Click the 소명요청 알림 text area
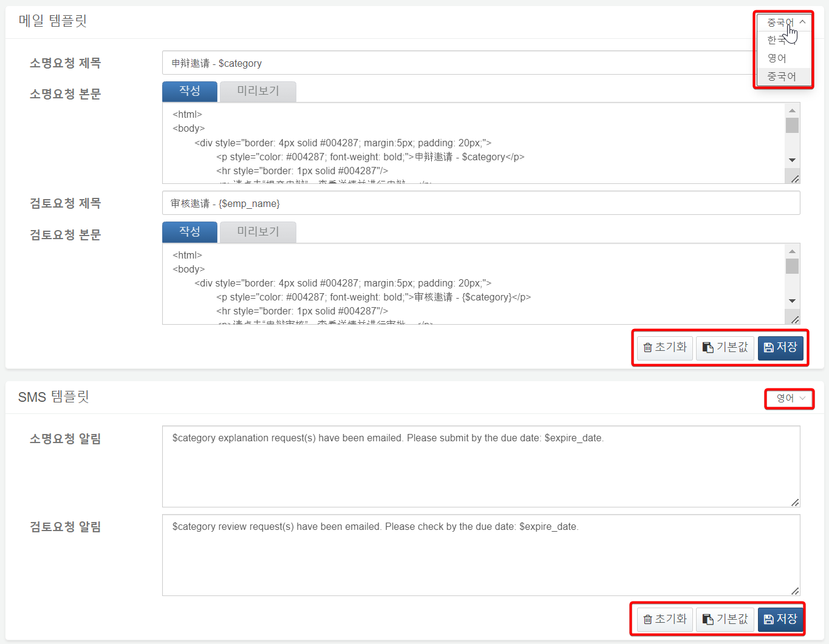Image resolution: width=829 pixels, height=644 pixels. pos(481,466)
